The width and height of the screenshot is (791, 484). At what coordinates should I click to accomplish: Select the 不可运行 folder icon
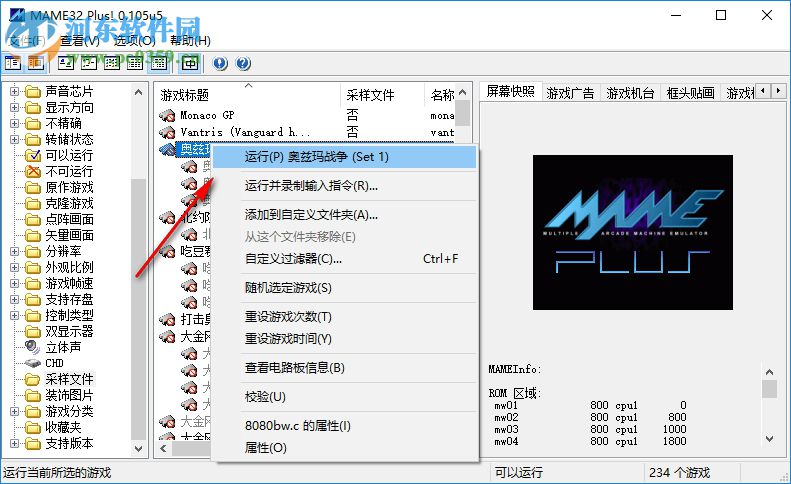[33, 172]
